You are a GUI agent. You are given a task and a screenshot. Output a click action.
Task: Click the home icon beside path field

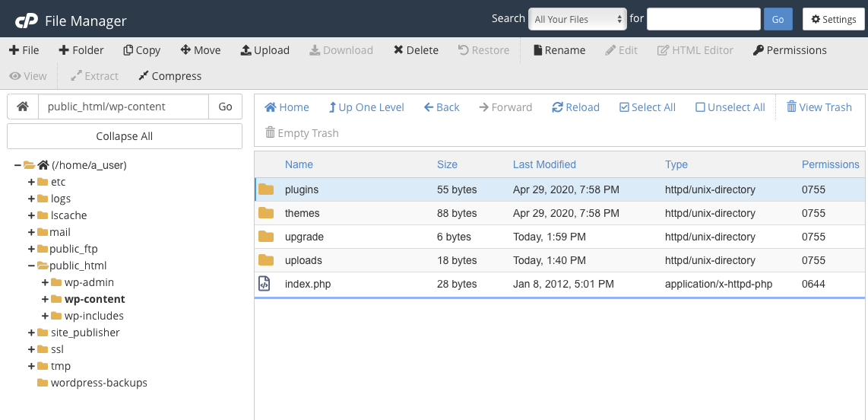[x=23, y=107]
